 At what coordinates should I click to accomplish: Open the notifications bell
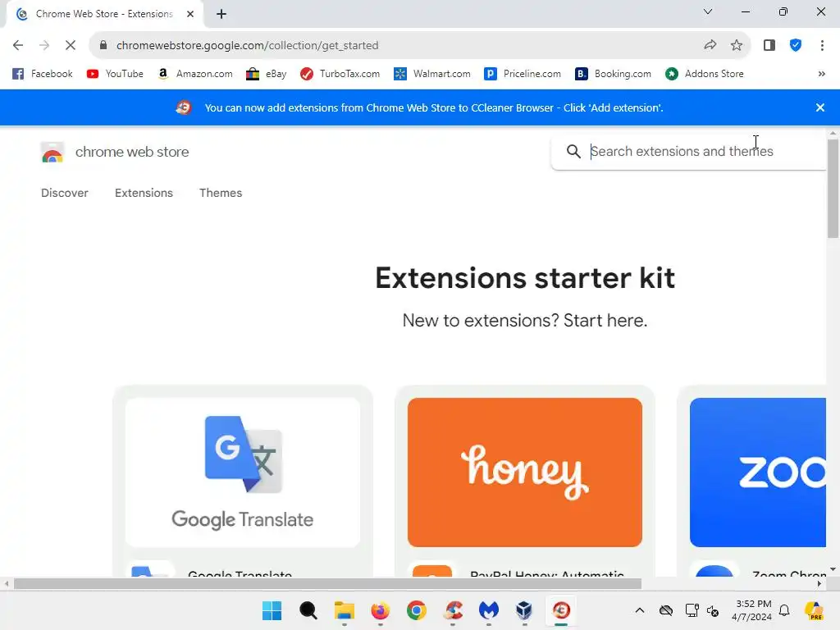(784, 610)
